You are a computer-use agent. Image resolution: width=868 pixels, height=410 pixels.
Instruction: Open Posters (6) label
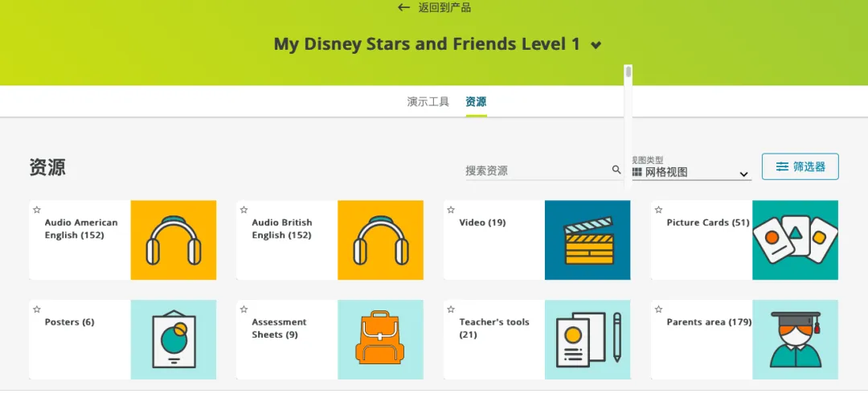70,322
